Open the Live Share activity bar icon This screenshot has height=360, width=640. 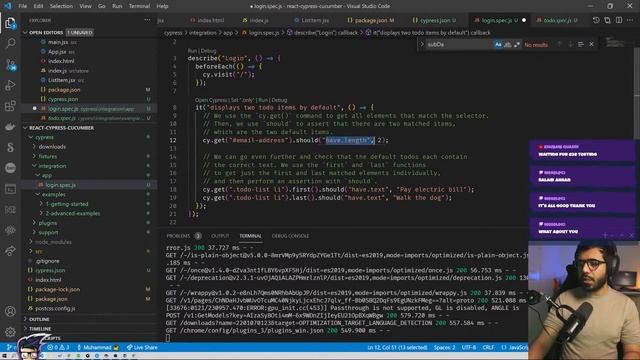[x=10, y=251]
